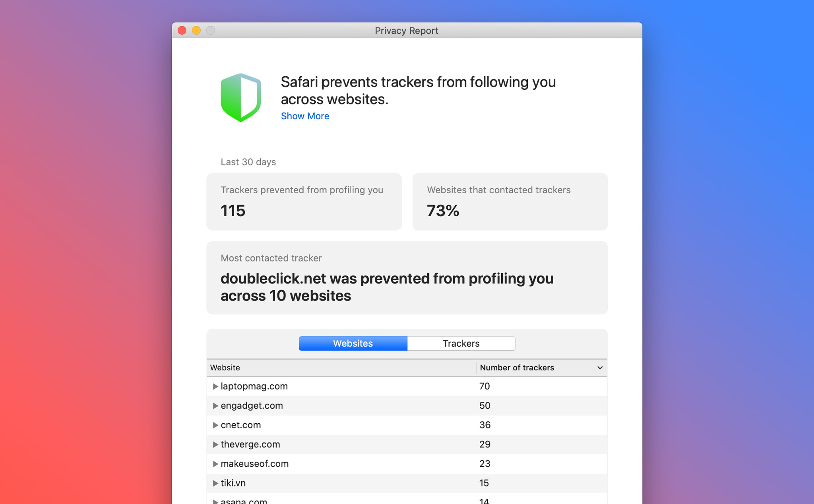
Task: Open the Show More link
Action: [305, 116]
